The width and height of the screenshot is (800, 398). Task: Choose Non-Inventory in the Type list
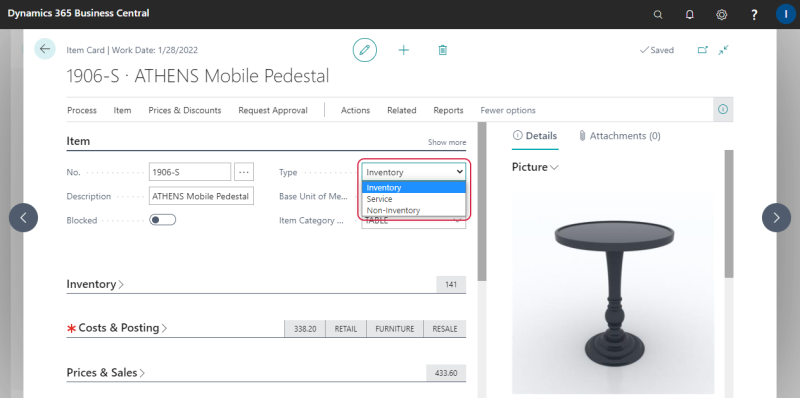(x=413, y=210)
